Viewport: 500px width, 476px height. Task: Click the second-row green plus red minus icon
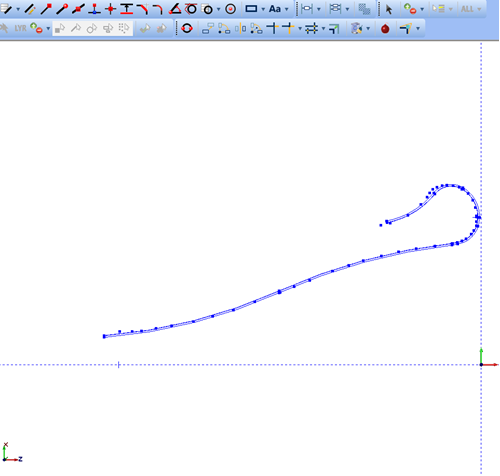(36, 28)
